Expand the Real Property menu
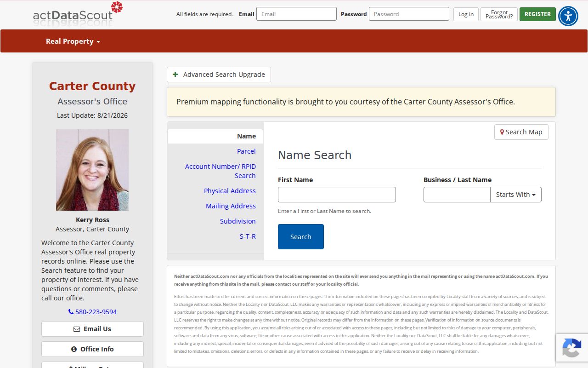Viewport: 588px width, 368px height. pos(73,41)
